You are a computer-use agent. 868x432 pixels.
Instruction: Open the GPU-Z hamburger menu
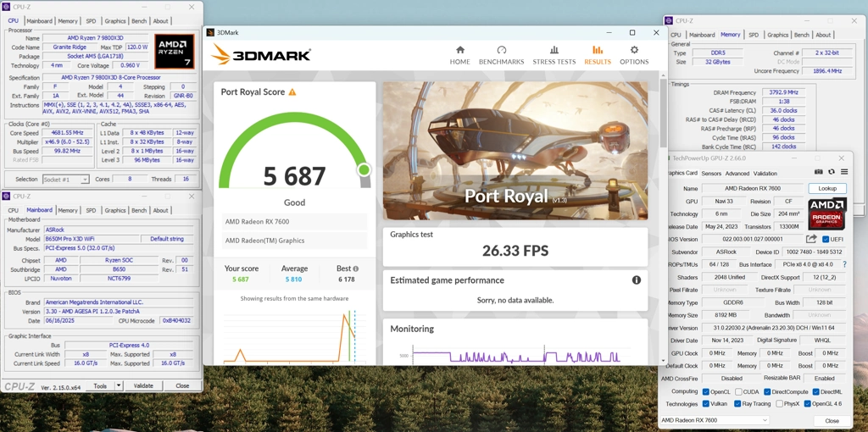(x=844, y=172)
